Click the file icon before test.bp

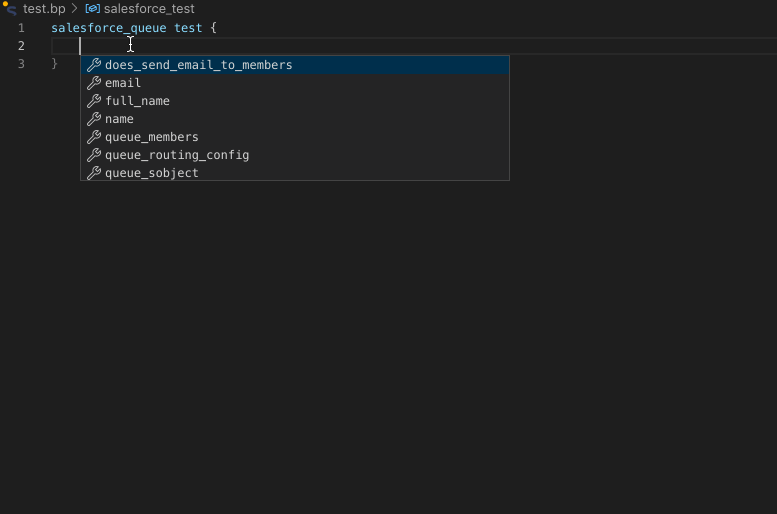pyautogui.click(x=10, y=8)
